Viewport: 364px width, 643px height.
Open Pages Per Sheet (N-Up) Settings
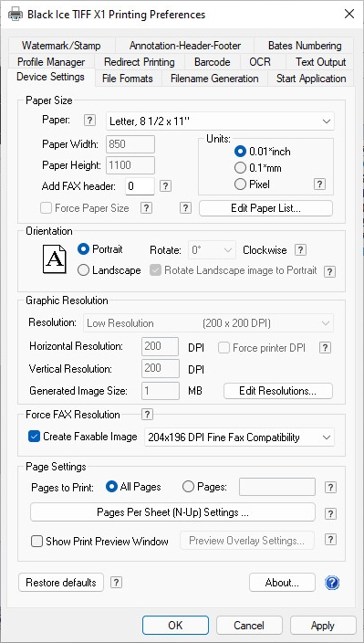coord(172,512)
